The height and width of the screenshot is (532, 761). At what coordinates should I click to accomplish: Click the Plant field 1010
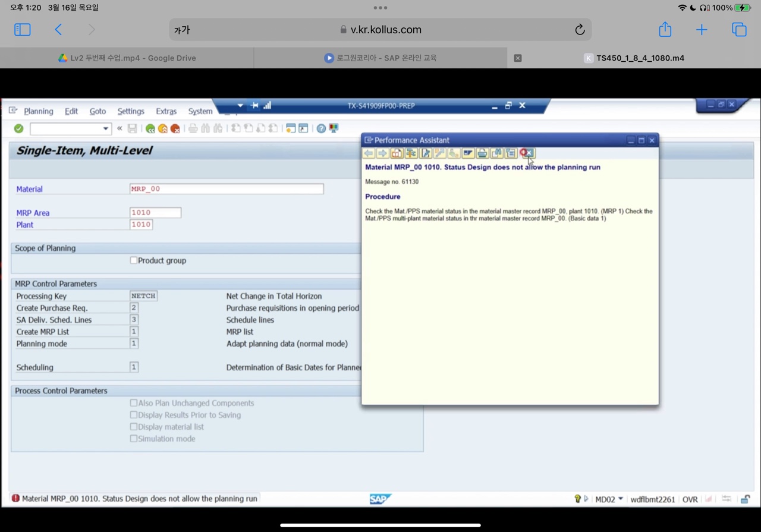tap(141, 225)
